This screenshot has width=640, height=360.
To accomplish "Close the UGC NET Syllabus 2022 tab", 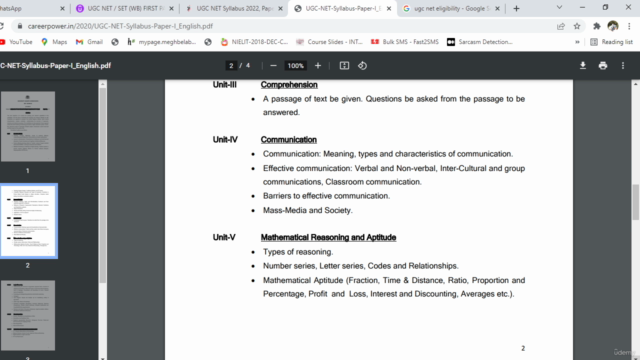I will [x=280, y=9].
